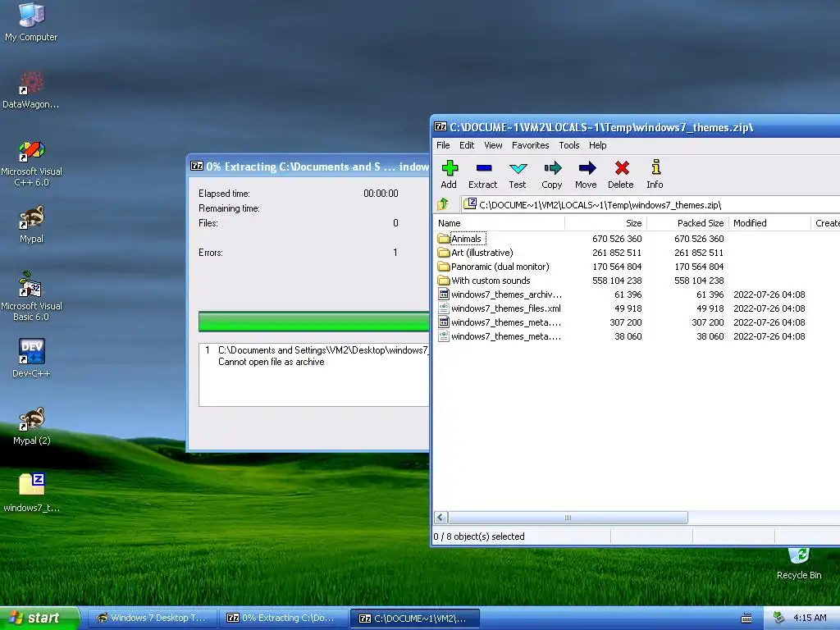Image resolution: width=840 pixels, height=630 pixels.
Task: Sort by the Modified column header
Action: coord(769,223)
